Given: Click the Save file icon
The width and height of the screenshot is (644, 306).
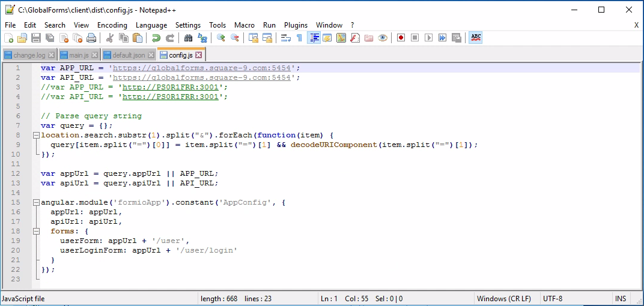Looking at the screenshot, I should coord(35,38).
